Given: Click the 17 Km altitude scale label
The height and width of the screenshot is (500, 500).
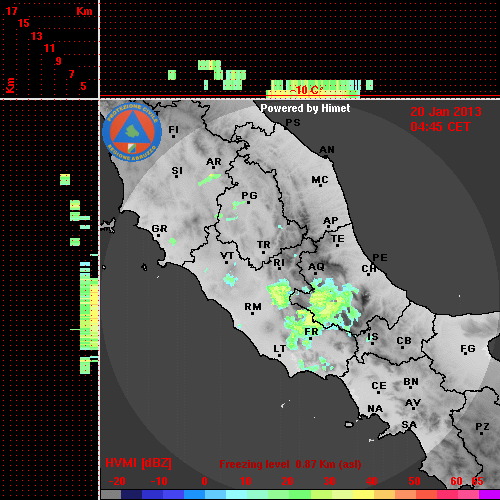Looking at the screenshot, I should click(x=11, y=11).
